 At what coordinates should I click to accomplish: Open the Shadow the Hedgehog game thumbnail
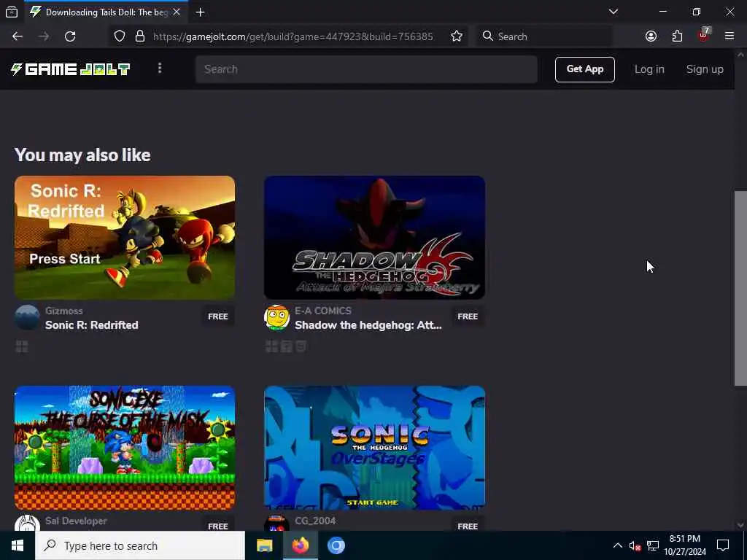(374, 238)
